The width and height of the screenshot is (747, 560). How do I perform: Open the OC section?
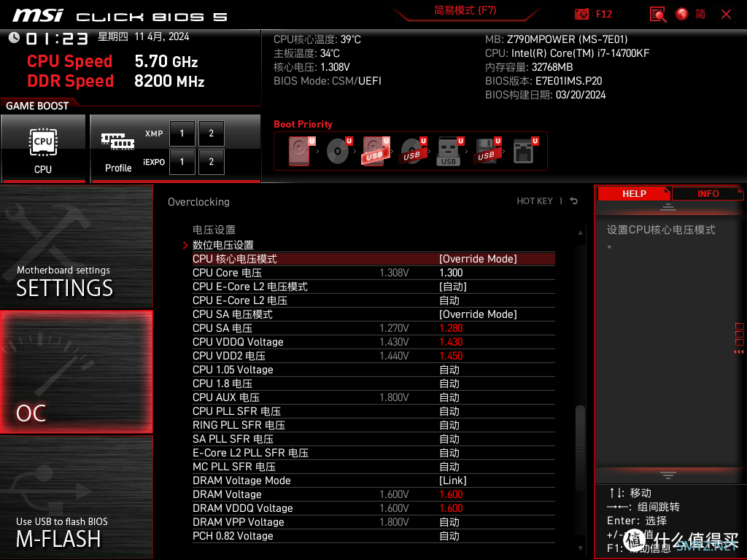click(76, 373)
